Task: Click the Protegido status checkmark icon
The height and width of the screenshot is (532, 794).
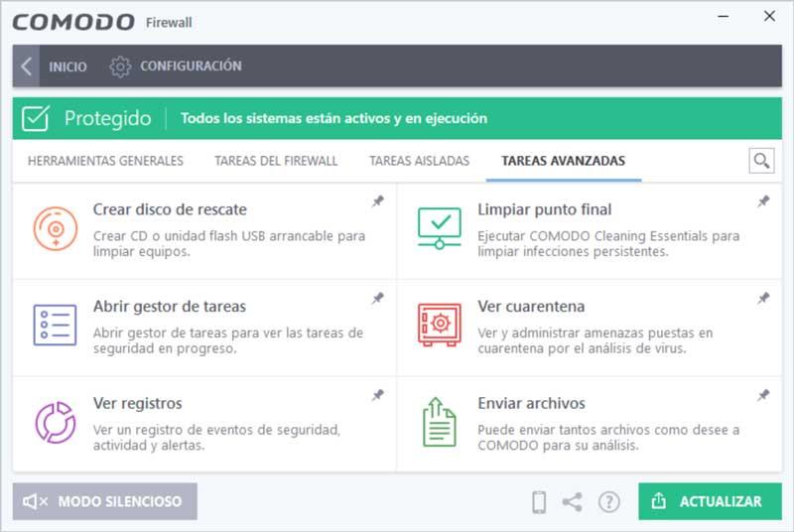Action: coord(36,118)
